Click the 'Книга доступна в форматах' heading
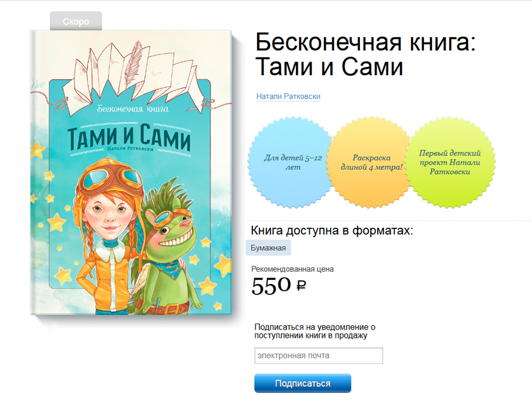Screen dimensions: 532x401 [x=332, y=231]
